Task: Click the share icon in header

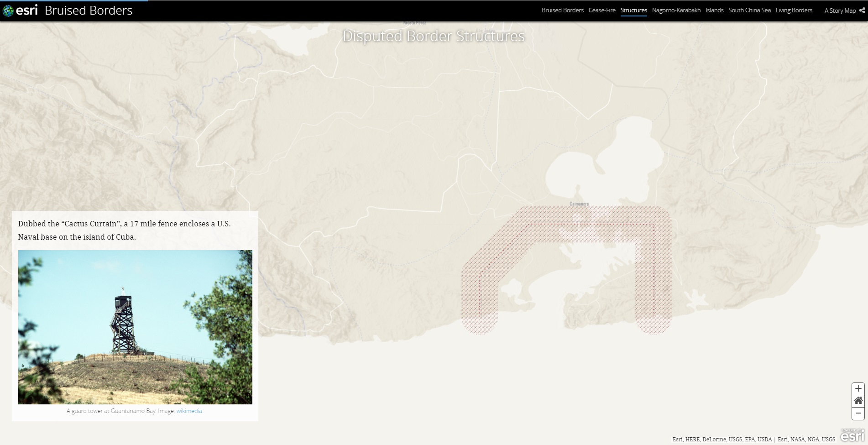Action: (862, 10)
